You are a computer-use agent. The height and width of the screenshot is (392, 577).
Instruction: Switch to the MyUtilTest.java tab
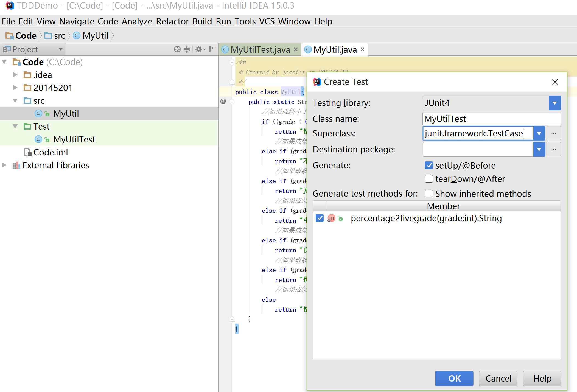click(x=260, y=49)
